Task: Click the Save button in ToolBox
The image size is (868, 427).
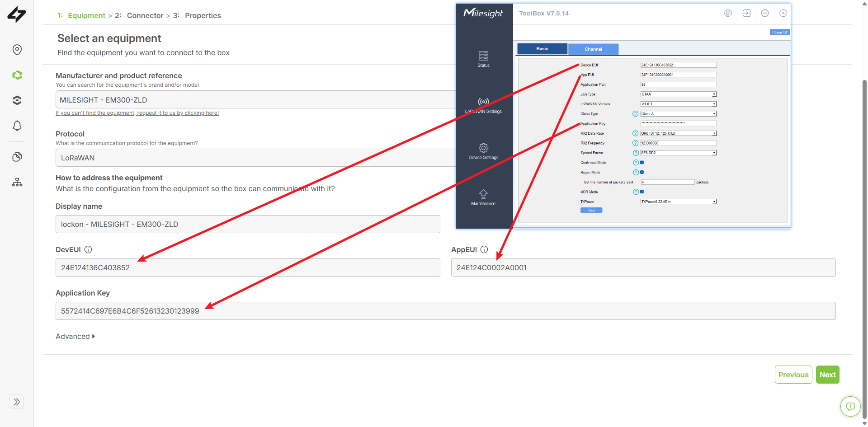Action: click(x=591, y=210)
